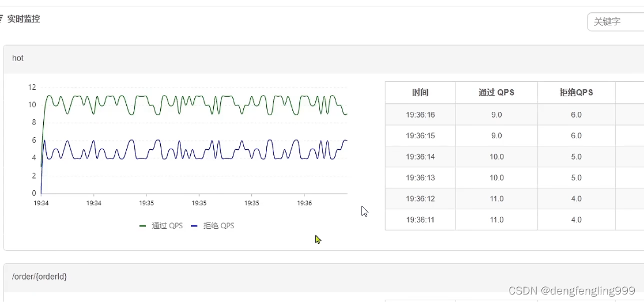Toggle the 拒绝 QPS legend series
This screenshot has width=644, height=302.
pyautogui.click(x=212, y=226)
